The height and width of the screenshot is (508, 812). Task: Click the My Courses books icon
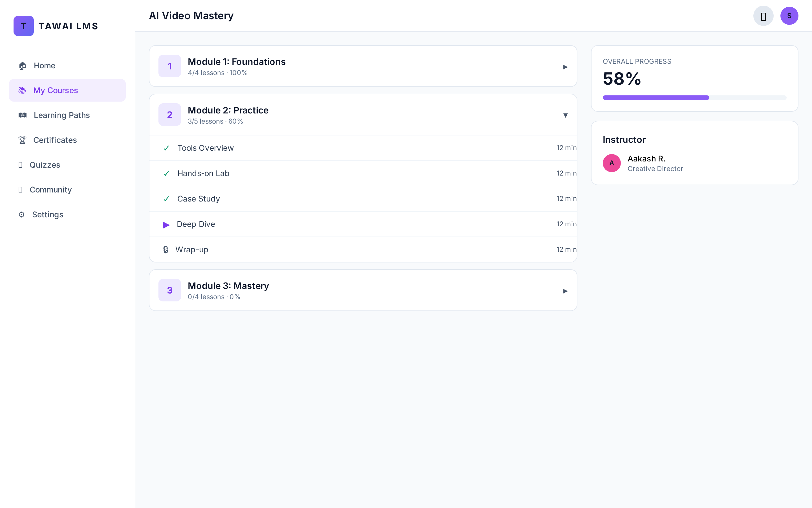click(22, 90)
